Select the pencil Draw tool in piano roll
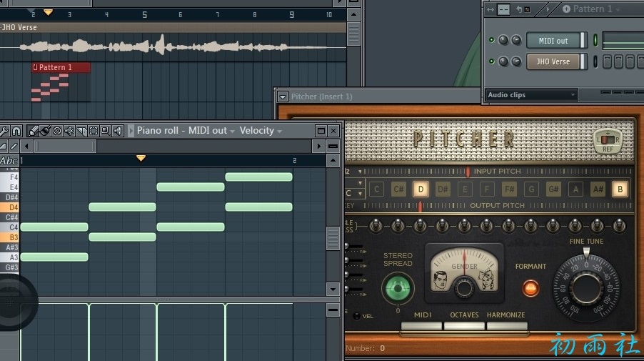This screenshot has height=361, width=644. click(34, 131)
